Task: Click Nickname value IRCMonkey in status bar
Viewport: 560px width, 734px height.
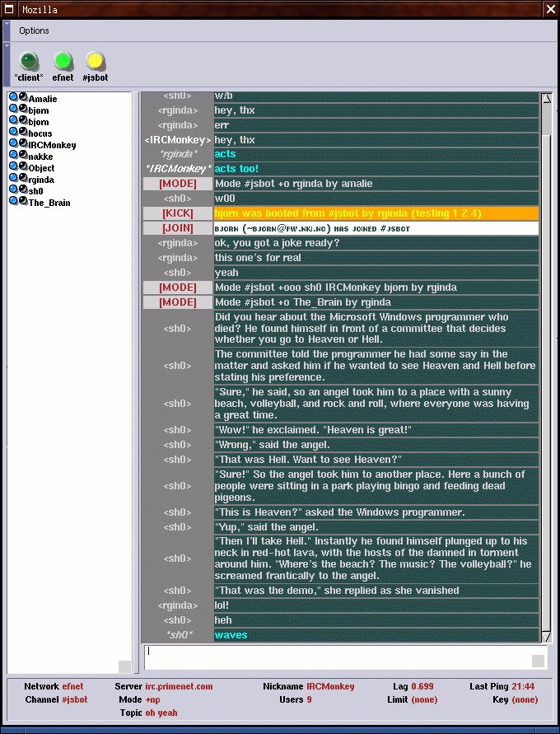Action: 330,687
